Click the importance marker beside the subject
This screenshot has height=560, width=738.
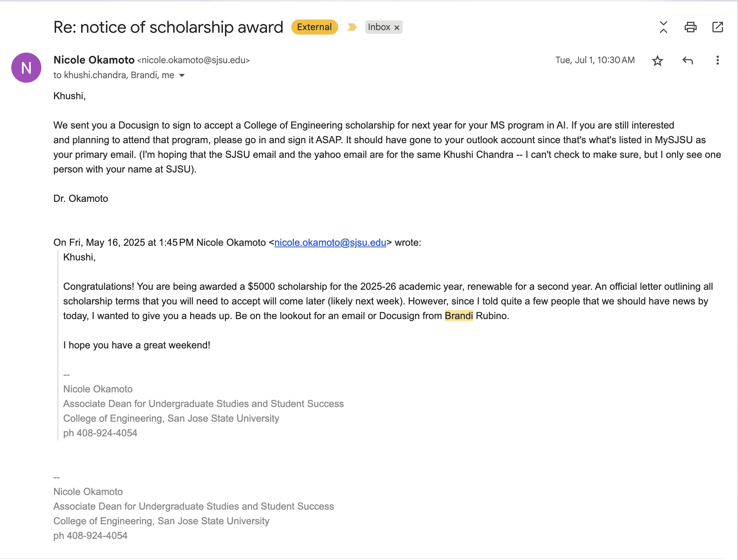tap(352, 27)
